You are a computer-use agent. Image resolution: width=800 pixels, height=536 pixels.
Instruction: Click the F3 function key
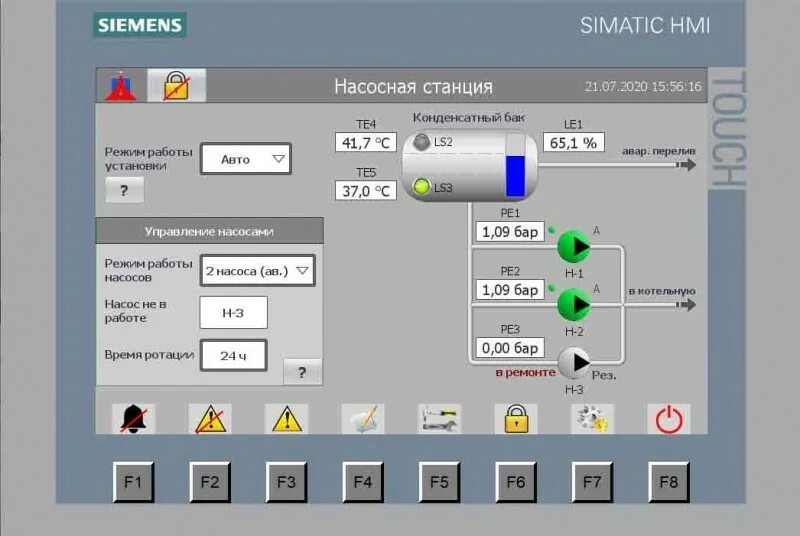point(286,482)
